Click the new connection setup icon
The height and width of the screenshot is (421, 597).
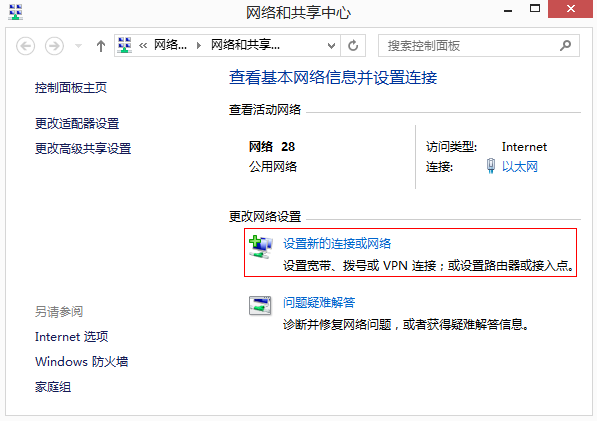click(x=261, y=247)
